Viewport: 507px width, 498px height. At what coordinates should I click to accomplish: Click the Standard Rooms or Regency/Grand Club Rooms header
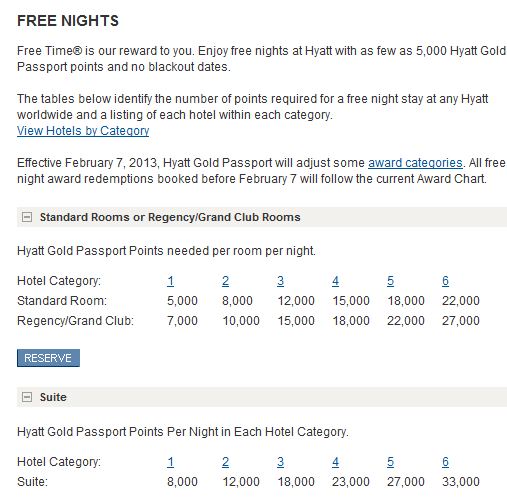[170, 217]
